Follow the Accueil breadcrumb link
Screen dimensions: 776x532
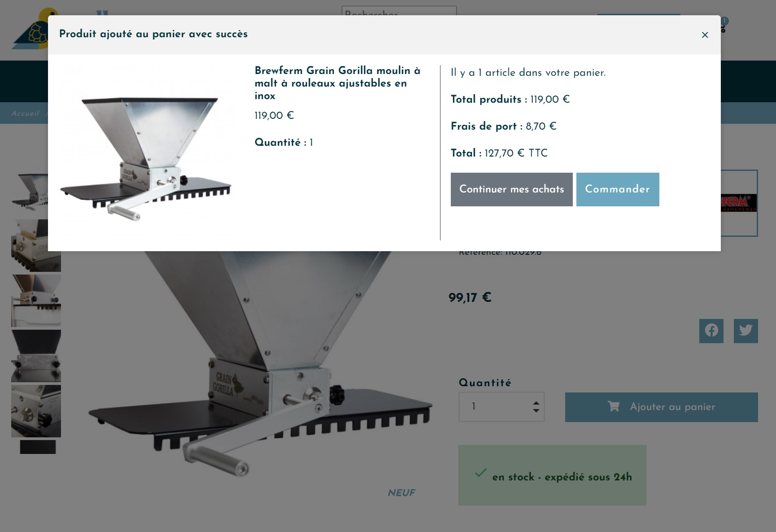point(26,113)
